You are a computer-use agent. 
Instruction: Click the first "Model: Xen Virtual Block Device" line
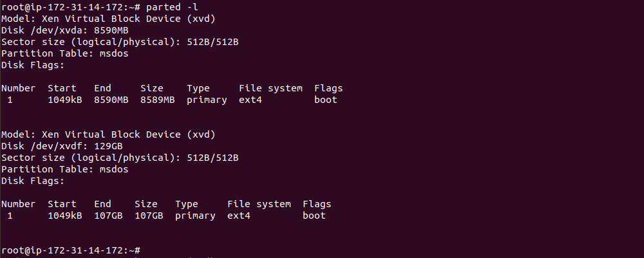(x=108, y=19)
